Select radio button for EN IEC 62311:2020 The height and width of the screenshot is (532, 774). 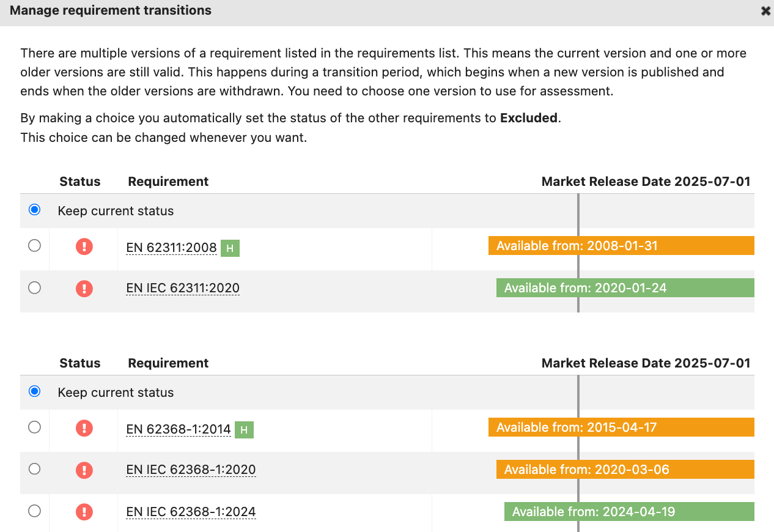click(x=35, y=287)
